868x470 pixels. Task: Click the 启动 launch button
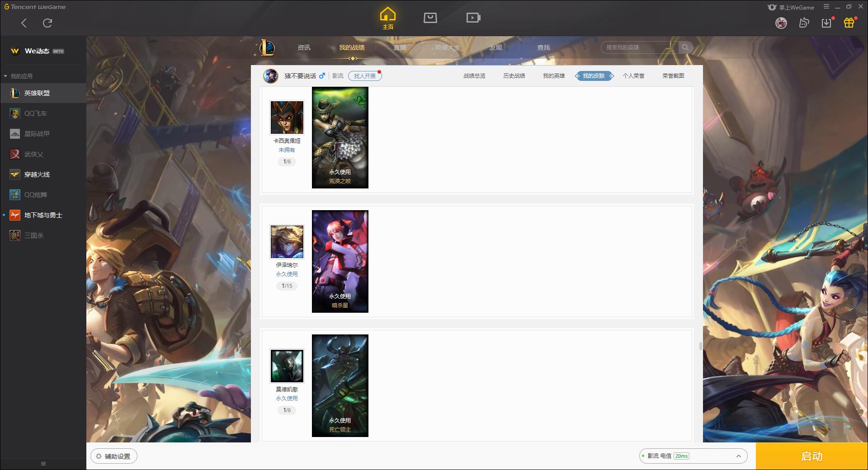point(811,456)
